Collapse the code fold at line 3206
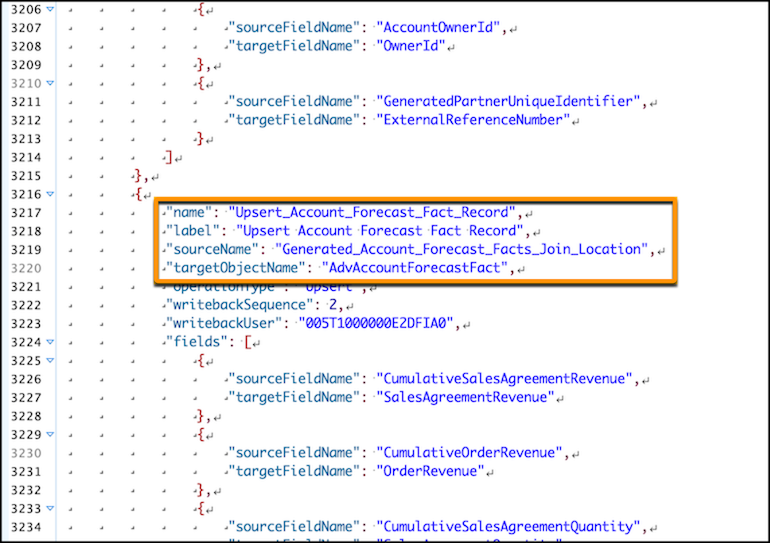The height and width of the screenshot is (543, 770). pos(50,9)
